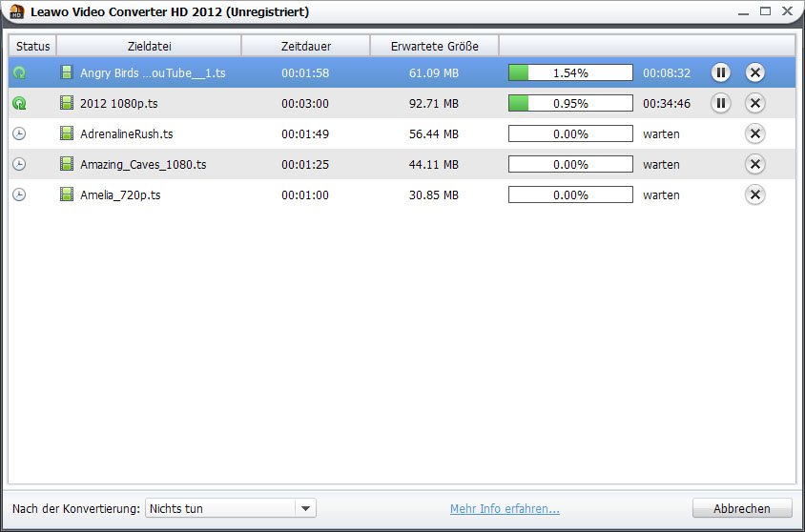
Task: Sort by the Status column header
Action: coord(32,46)
